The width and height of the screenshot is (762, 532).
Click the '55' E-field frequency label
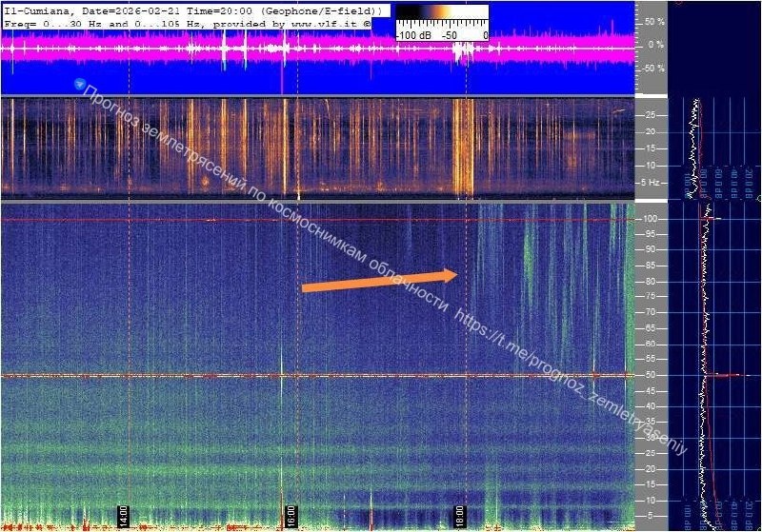point(651,359)
